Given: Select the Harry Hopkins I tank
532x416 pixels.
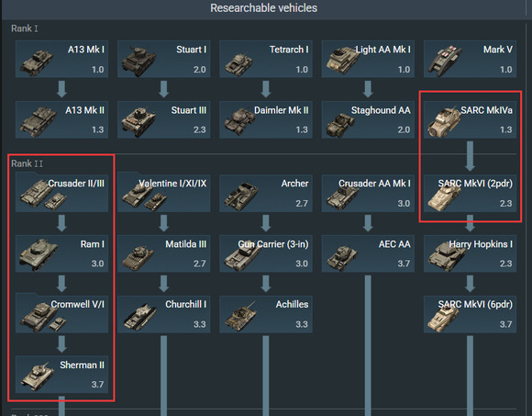Looking at the screenshot, I should (x=470, y=253).
